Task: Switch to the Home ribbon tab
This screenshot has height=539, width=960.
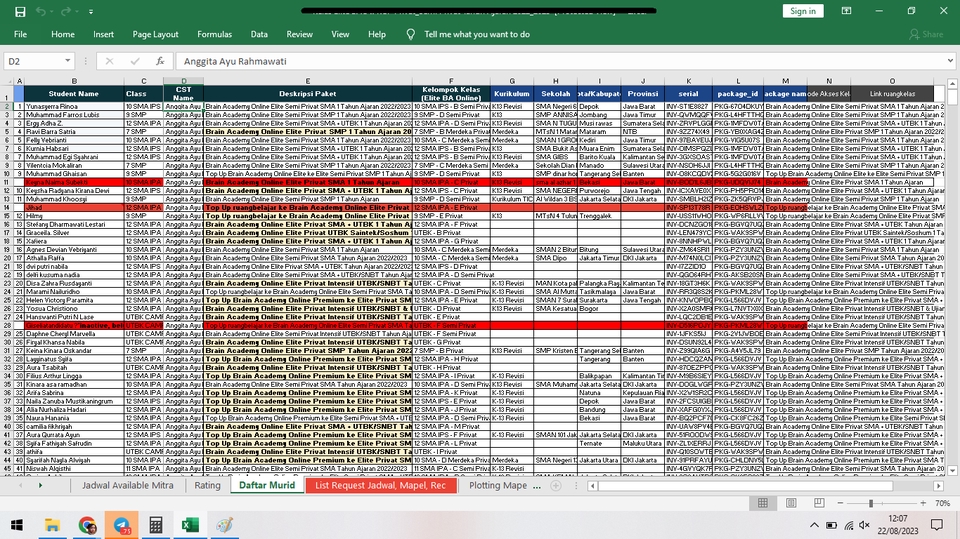Action: (x=62, y=34)
